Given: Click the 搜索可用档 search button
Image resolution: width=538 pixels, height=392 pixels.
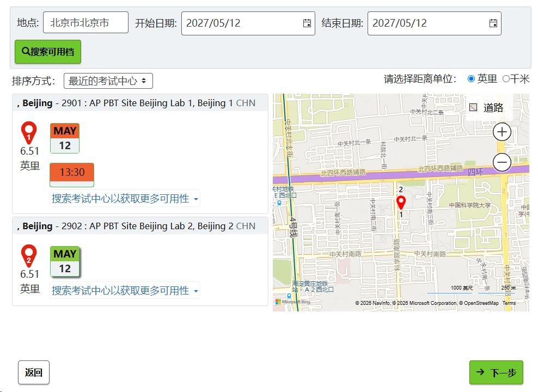Looking at the screenshot, I should click(48, 52).
